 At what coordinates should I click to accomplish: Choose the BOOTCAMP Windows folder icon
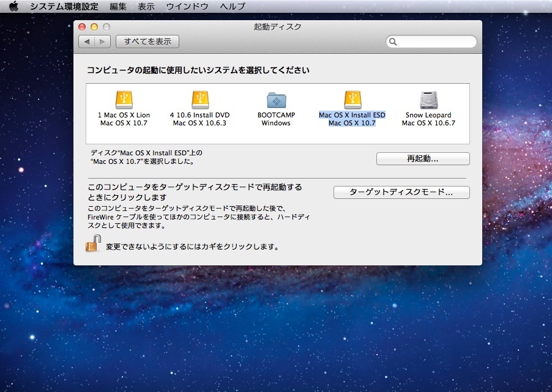(276, 100)
